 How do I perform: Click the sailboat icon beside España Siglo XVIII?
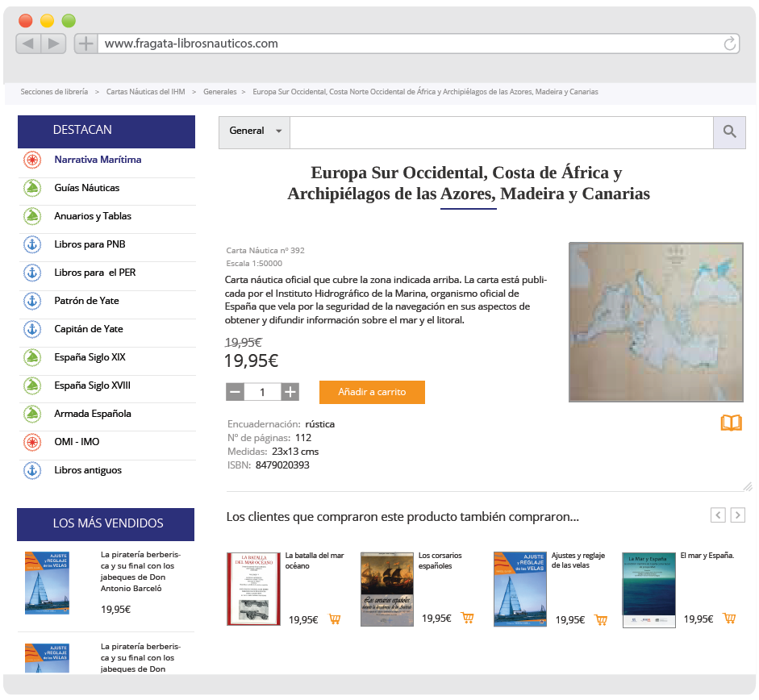32,385
